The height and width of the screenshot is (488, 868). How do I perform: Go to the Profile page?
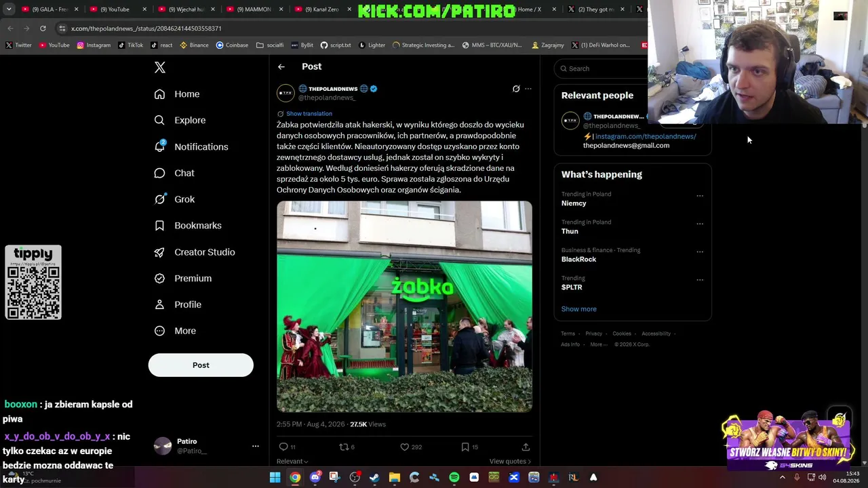tap(178, 304)
